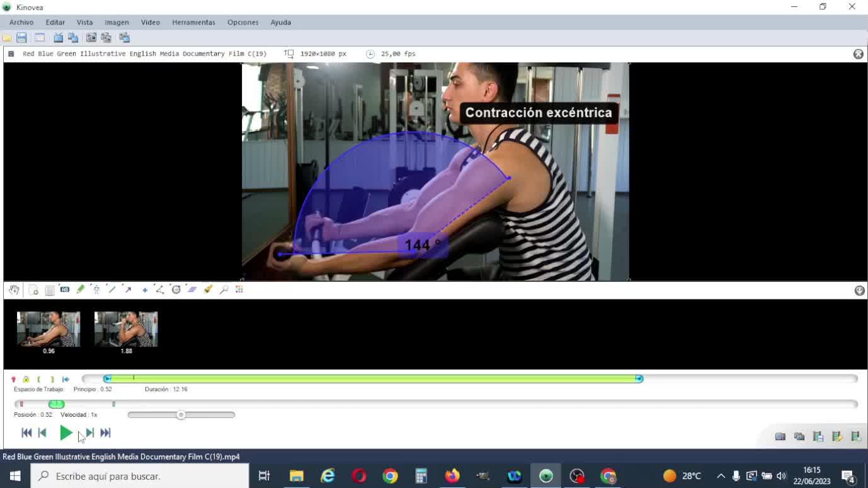Step back one frame
Screen dimensions: 868x488
[x=42, y=433]
